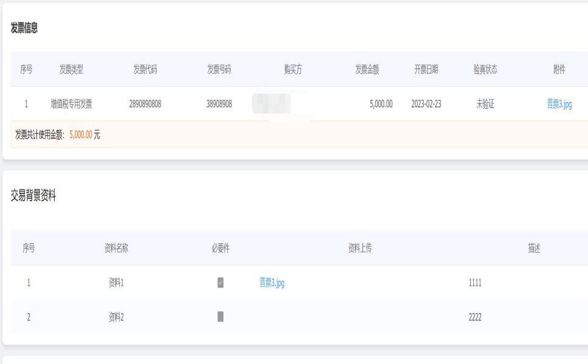Click the 验真状态 column header
This screenshot has height=364, width=588.
[485, 70]
